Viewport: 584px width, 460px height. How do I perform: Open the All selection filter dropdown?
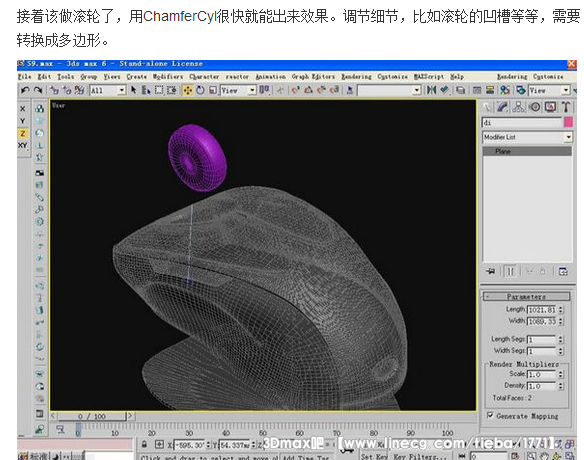pyautogui.click(x=107, y=91)
